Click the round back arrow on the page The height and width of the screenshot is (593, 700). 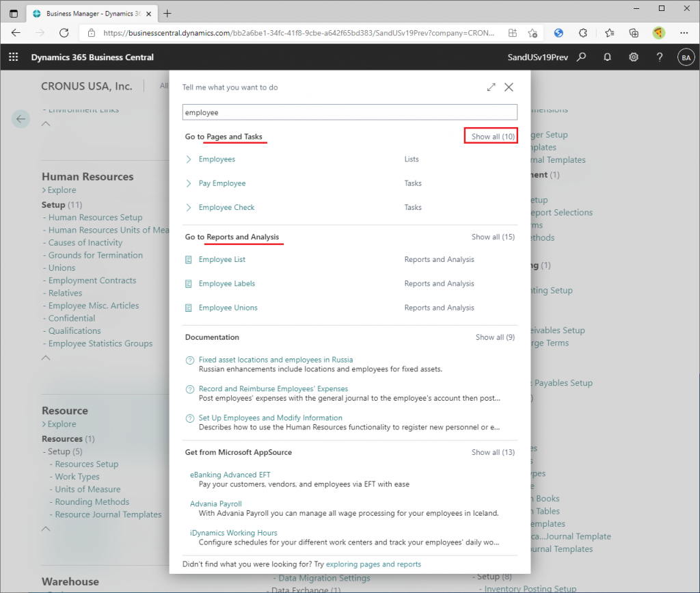[21, 119]
